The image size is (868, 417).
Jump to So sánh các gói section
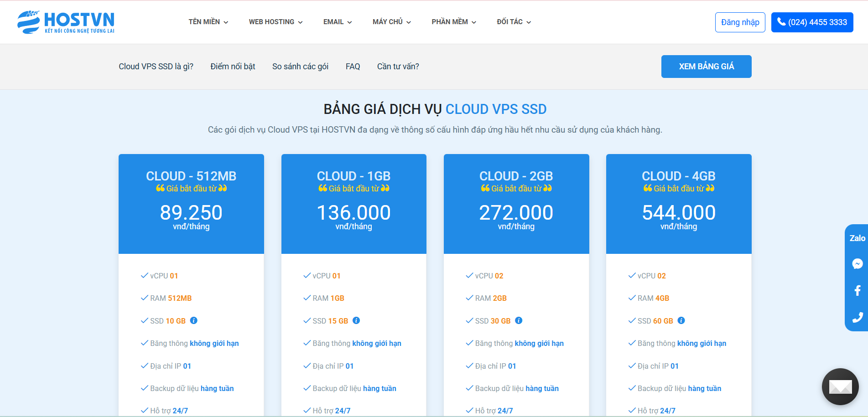300,67
